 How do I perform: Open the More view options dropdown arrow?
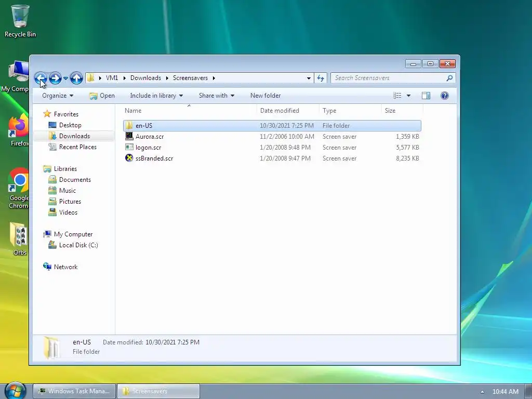click(408, 96)
